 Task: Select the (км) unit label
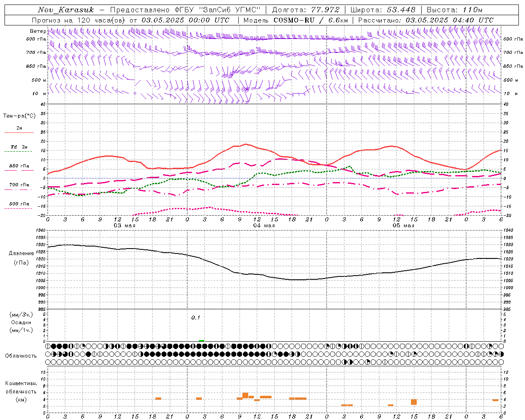click(21, 399)
